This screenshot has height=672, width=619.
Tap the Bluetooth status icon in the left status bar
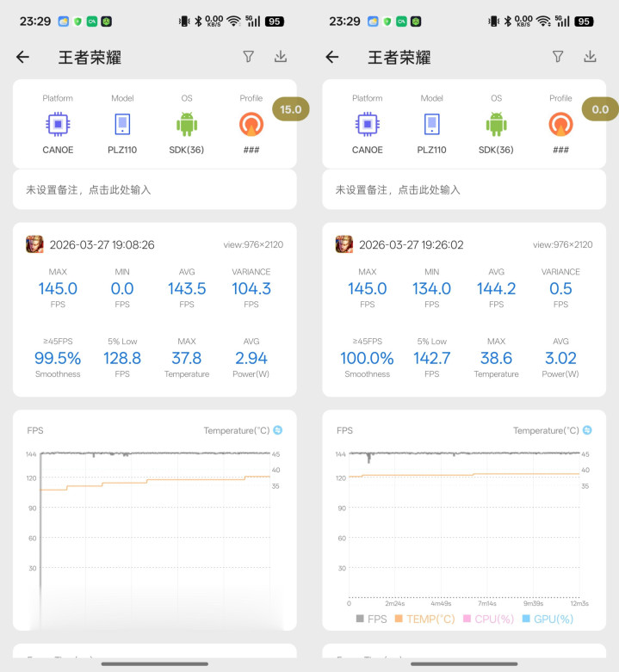pos(198,21)
